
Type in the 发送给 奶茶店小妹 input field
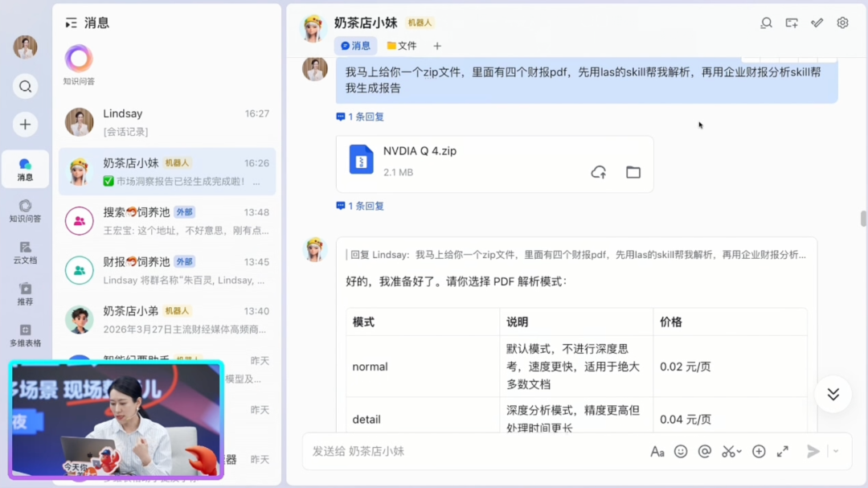[x=474, y=452]
